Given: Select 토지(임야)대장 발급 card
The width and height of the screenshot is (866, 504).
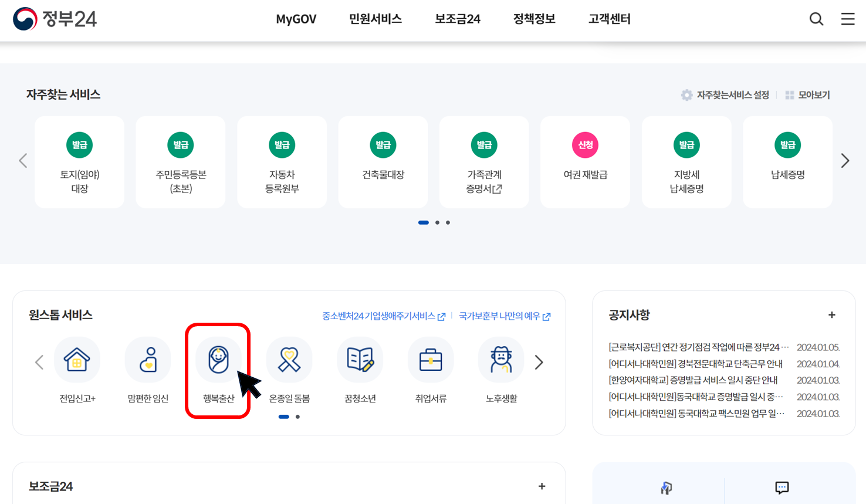Looking at the screenshot, I should [79, 162].
